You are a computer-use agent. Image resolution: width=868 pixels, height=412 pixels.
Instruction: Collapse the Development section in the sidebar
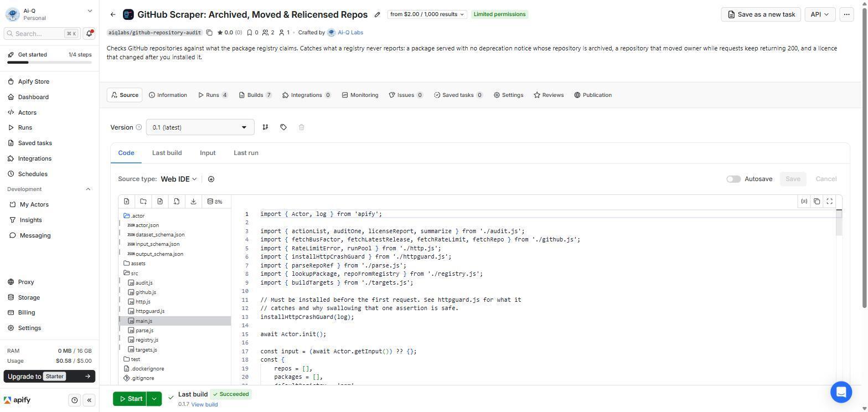tap(88, 189)
